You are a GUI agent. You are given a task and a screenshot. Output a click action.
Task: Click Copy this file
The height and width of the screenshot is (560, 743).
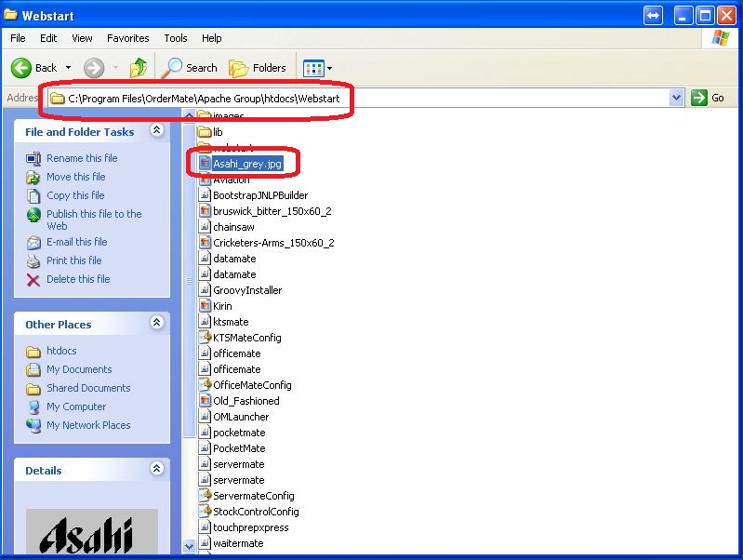click(x=75, y=195)
